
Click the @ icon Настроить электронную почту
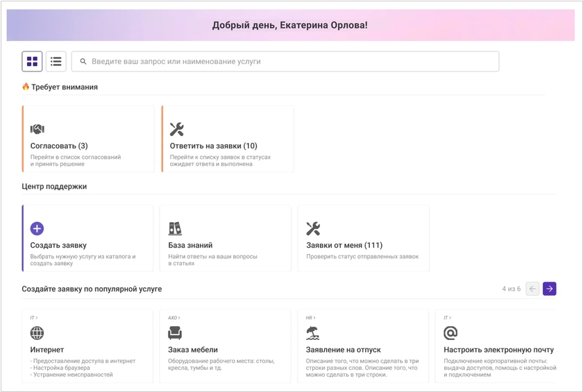point(450,333)
